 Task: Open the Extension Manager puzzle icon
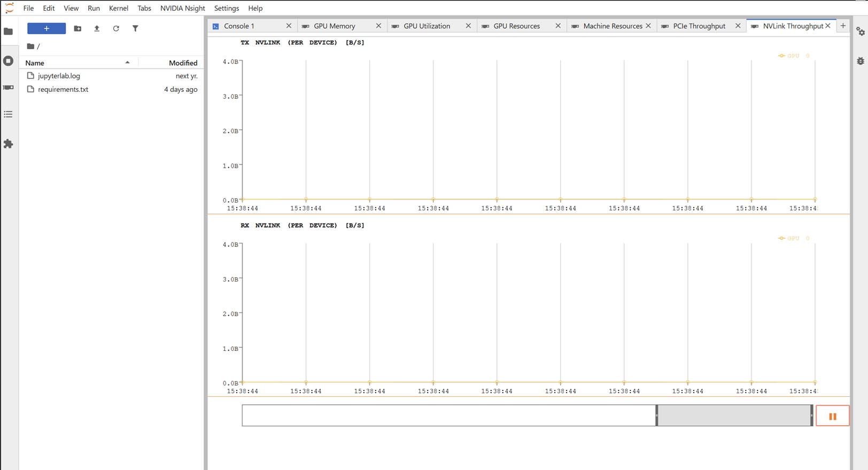tap(9, 144)
